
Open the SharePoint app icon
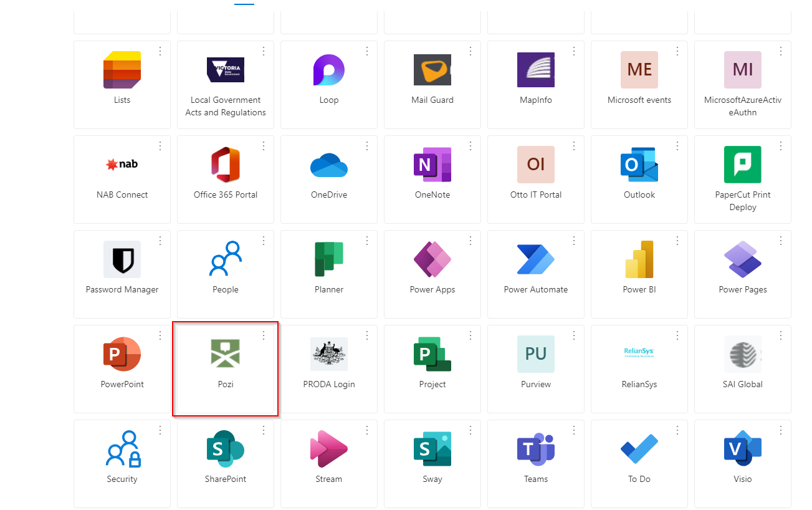pyautogui.click(x=225, y=449)
